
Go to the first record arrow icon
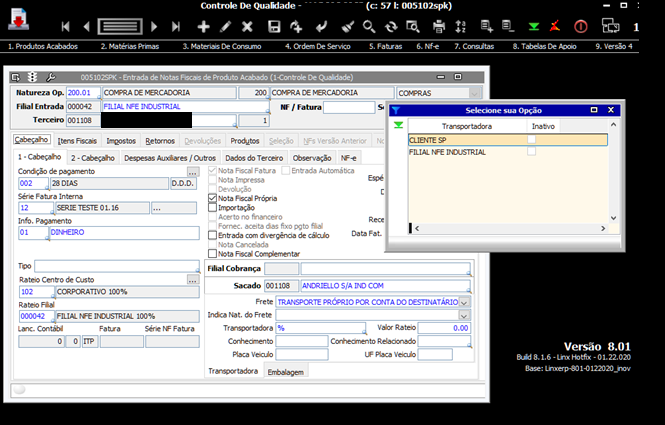(67, 26)
